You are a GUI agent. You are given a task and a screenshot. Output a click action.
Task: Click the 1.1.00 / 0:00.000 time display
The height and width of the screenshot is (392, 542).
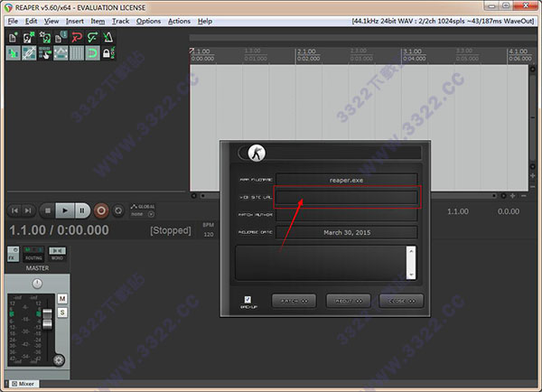pos(59,230)
